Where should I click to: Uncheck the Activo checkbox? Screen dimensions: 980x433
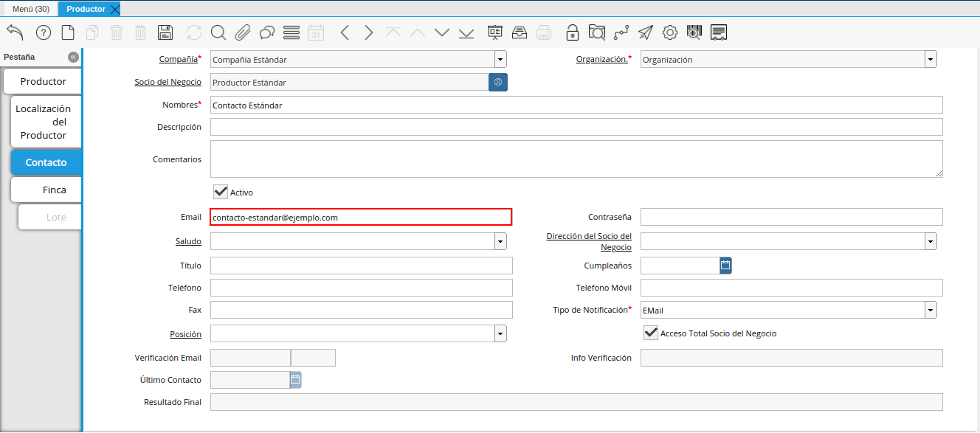pyautogui.click(x=221, y=192)
